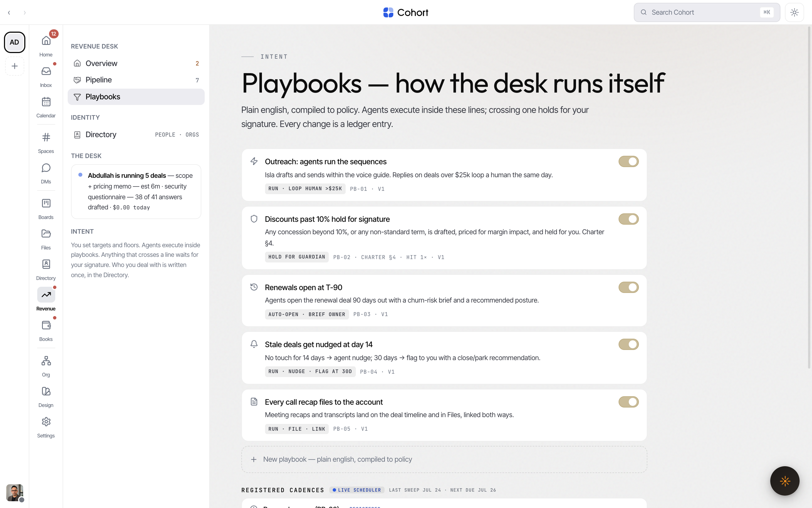Image resolution: width=812 pixels, height=508 pixels.
Task: Open 'Renewals open at T-90' title
Action: [x=303, y=288]
